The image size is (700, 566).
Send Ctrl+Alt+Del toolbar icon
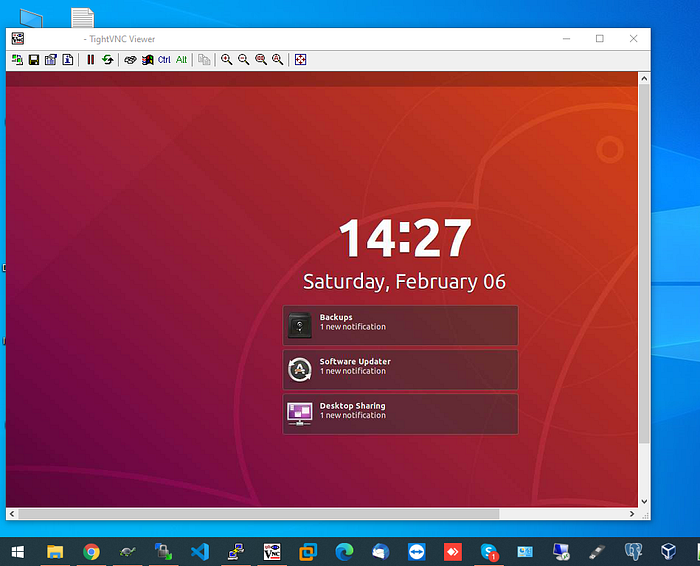pos(130,60)
